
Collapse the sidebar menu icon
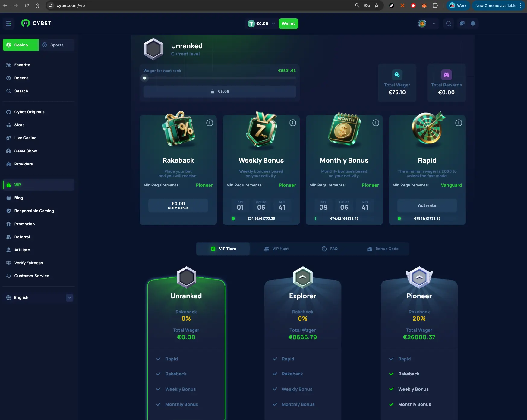pyautogui.click(x=8, y=24)
